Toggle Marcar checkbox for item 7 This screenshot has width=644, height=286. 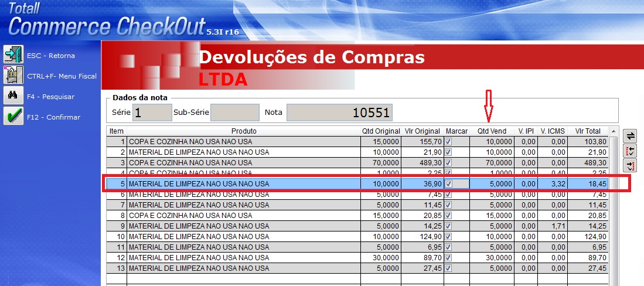coord(449,205)
